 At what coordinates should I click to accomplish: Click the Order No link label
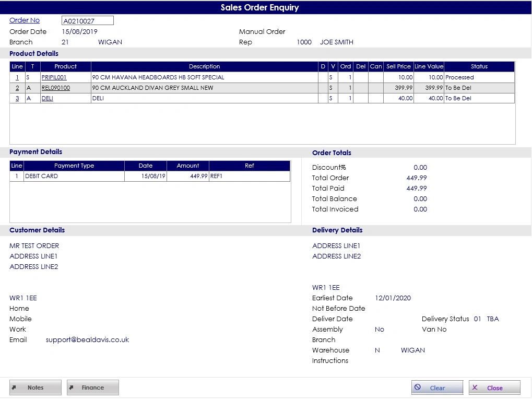[25, 20]
